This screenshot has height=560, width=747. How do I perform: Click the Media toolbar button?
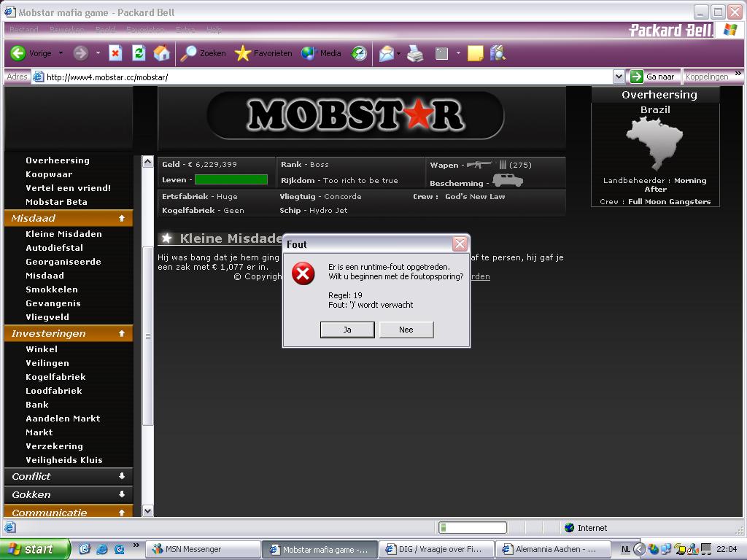[321, 53]
